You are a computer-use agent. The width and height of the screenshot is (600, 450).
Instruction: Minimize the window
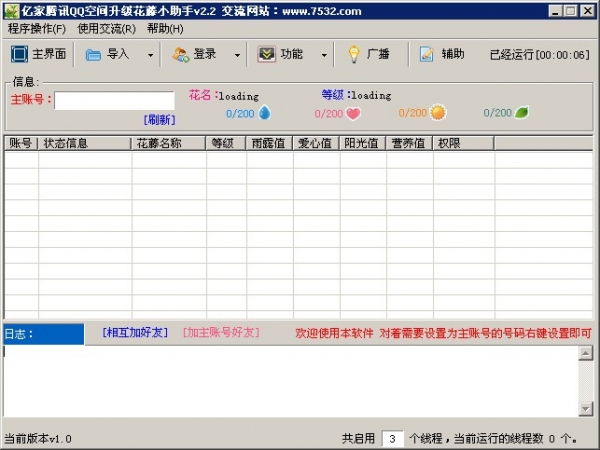coord(555,11)
